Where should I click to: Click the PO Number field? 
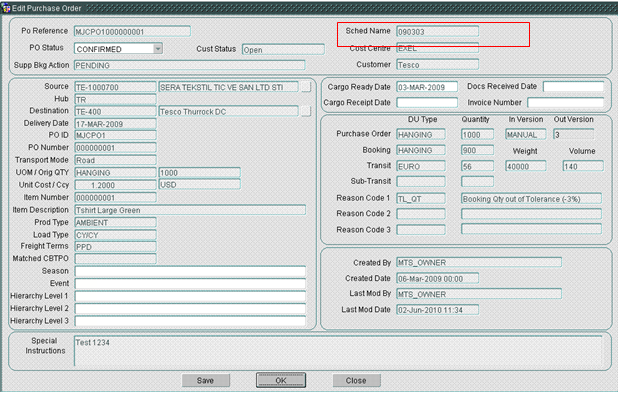pos(115,148)
